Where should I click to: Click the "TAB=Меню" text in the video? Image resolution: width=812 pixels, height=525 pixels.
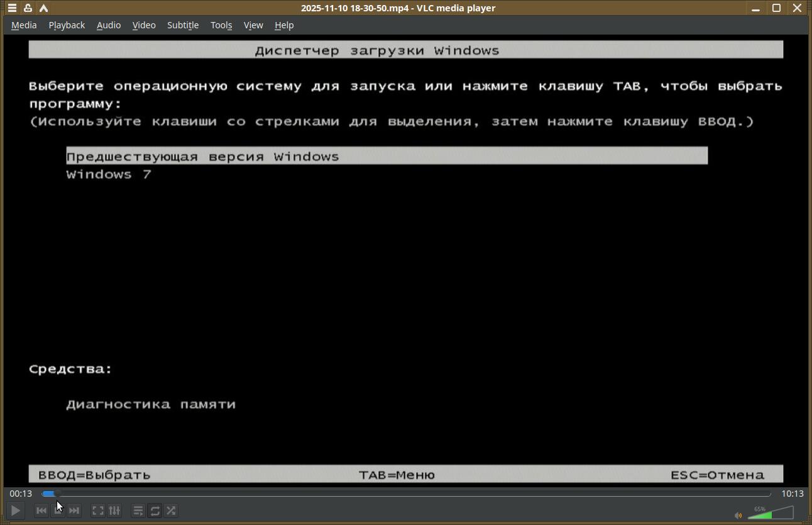point(397,475)
